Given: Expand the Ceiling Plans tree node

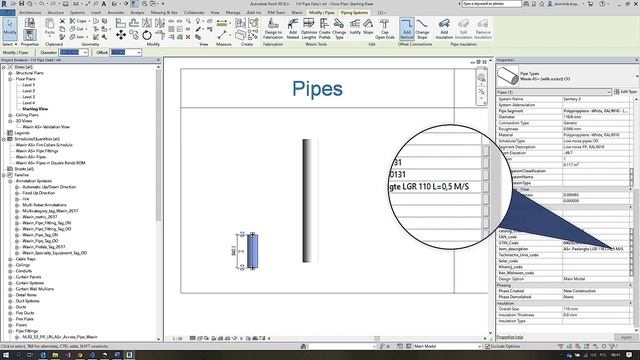Looking at the screenshot, I should point(10,115).
